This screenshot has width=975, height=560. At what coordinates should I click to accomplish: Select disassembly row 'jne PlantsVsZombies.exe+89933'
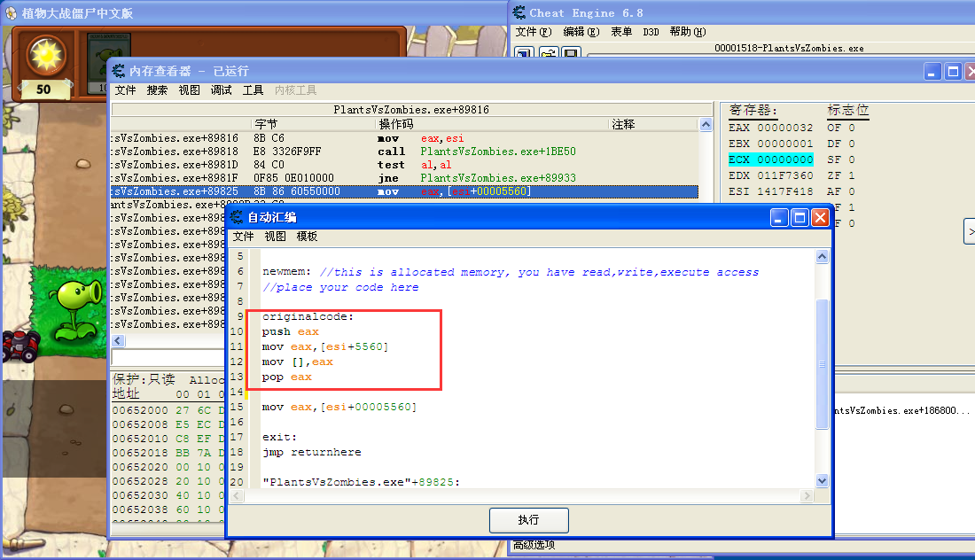coord(404,178)
